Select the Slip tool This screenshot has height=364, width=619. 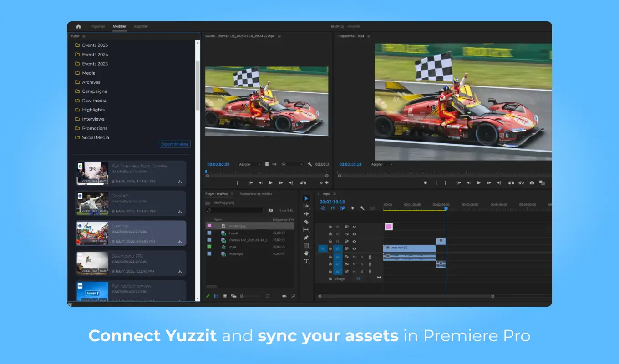pos(306,230)
